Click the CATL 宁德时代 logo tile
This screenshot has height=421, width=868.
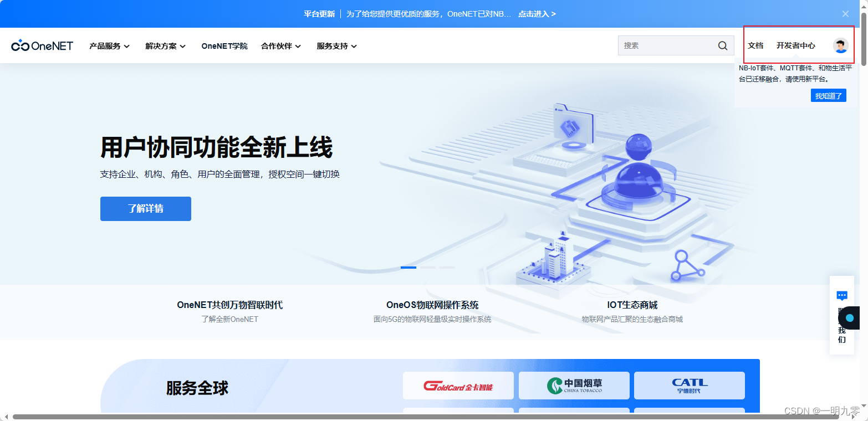690,386
